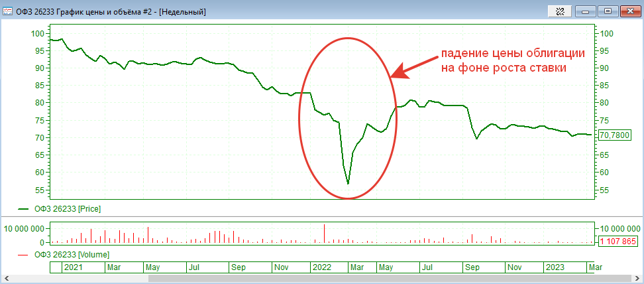Minimize the ОФЗ 26233 chart window
The height and width of the screenshot is (284, 644).
[x=586, y=11]
